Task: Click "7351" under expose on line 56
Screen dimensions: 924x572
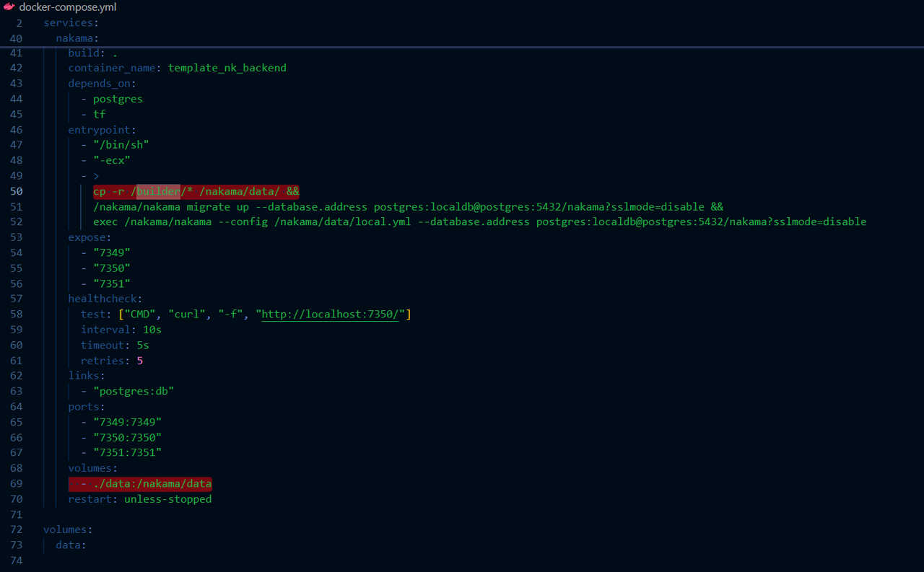Action: [x=112, y=283]
